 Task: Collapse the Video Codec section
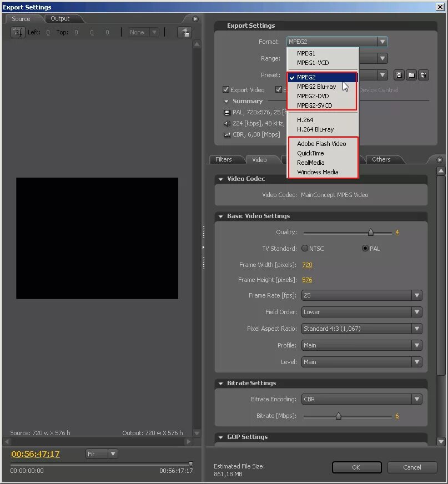[220, 179]
